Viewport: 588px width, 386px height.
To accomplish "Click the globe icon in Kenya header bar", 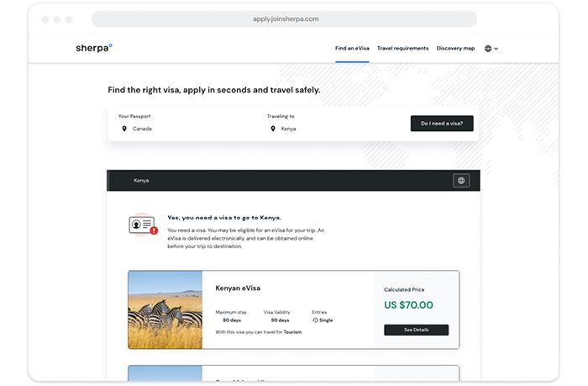I will [x=461, y=181].
